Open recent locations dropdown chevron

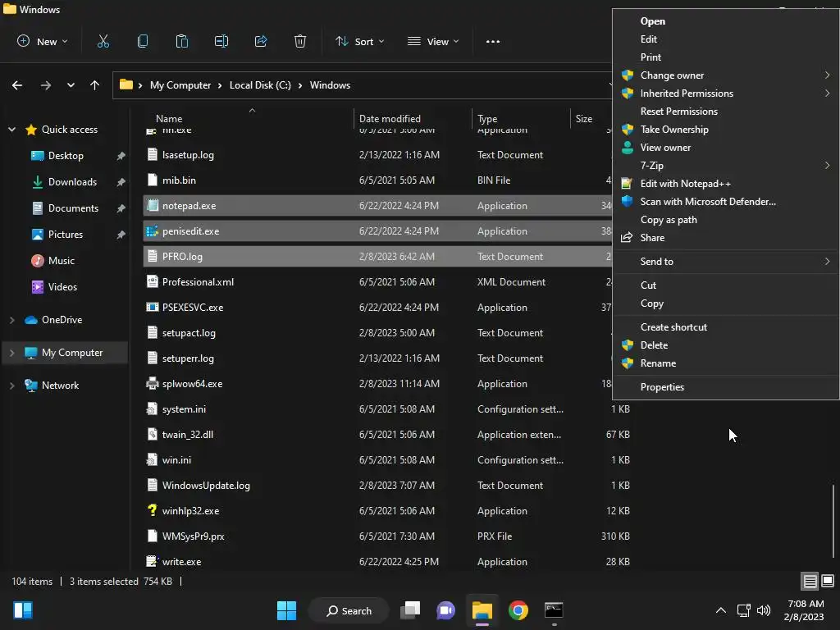point(71,85)
